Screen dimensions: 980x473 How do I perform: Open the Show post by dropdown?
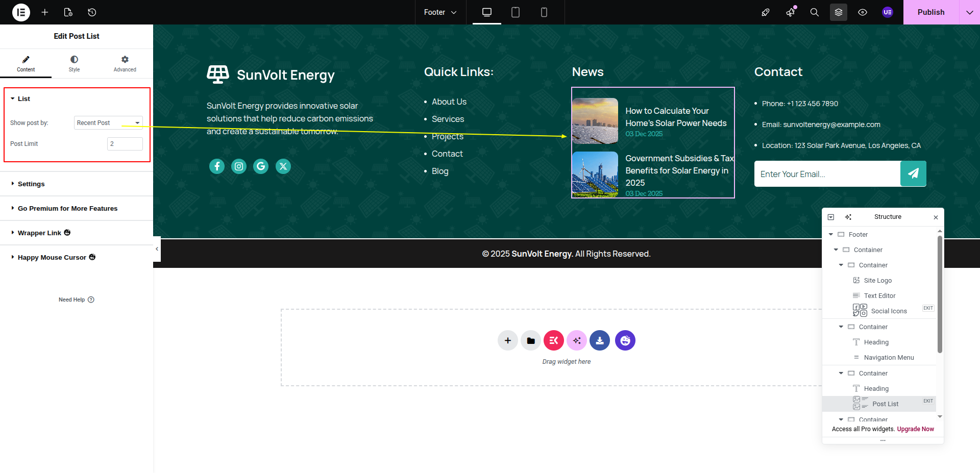tap(108, 123)
